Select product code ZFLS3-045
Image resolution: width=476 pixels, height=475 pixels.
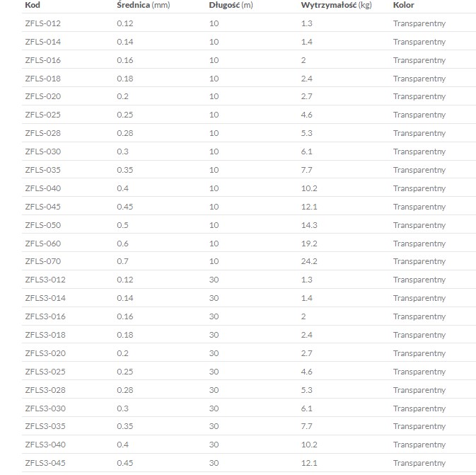pyautogui.click(x=45, y=463)
